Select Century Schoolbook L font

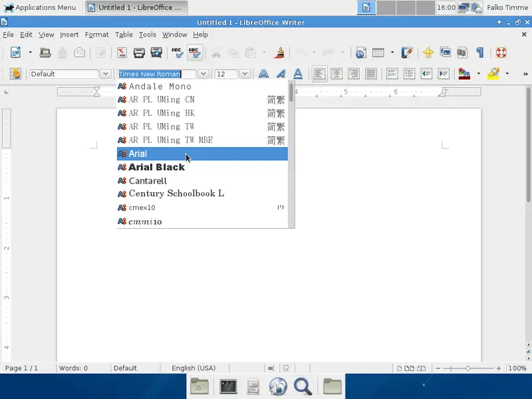[202, 194]
